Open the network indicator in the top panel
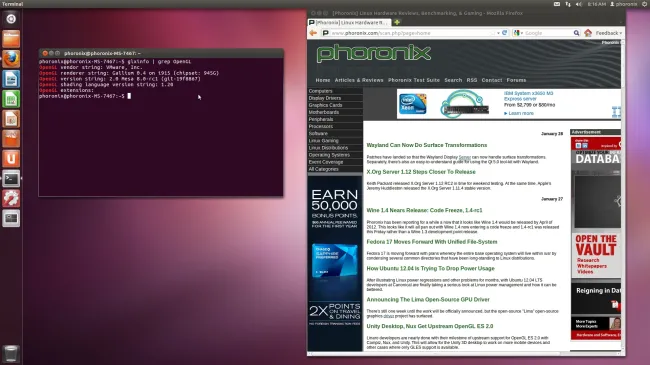 568,4
